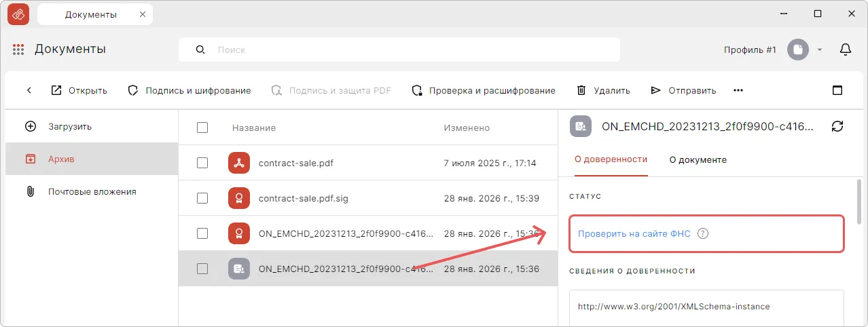Click the Удалить trash button
This screenshot has width=868, height=327.
click(603, 90)
